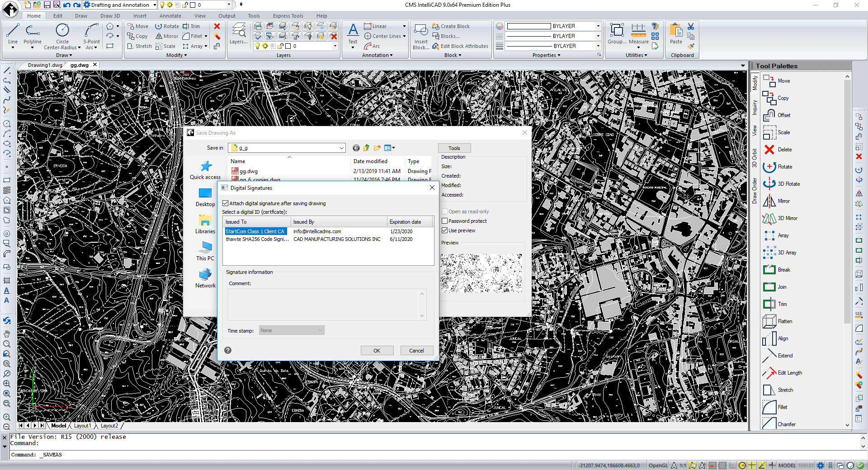Switch to Draw 3D ribbon tab
The height and width of the screenshot is (470, 868).
pyautogui.click(x=110, y=16)
